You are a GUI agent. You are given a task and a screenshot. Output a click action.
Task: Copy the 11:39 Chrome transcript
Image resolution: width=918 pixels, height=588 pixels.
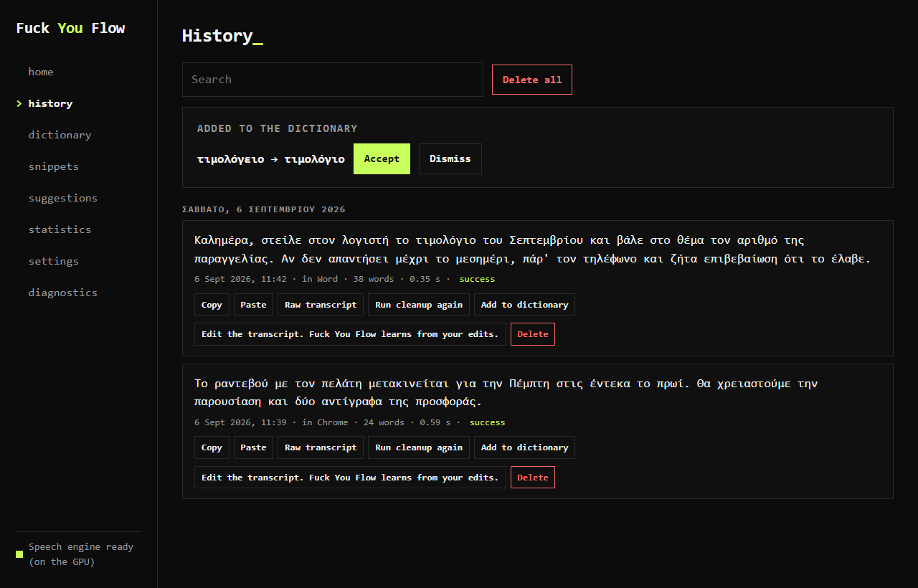212,447
